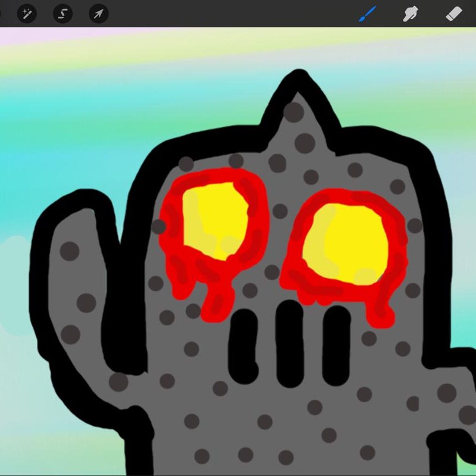Open the Adjustments magic wand menu
The height and width of the screenshot is (476, 476).
click(27, 13)
